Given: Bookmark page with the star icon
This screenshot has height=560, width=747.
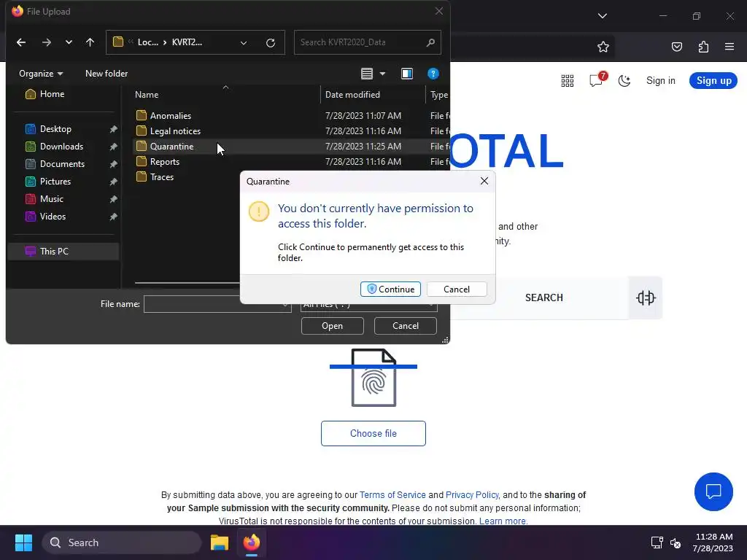Looking at the screenshot, I should pos(603,47).
